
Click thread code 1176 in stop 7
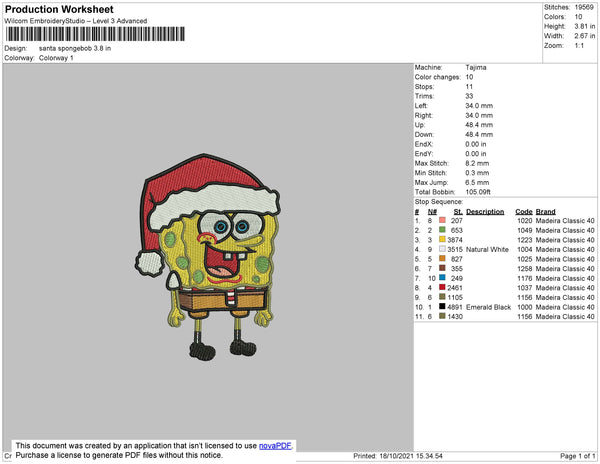(x=525, y=278)
